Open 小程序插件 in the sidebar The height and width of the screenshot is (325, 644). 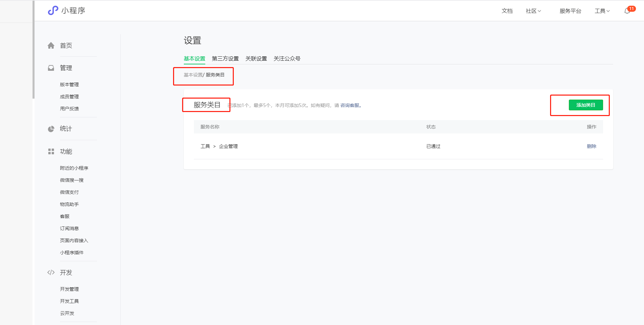[71, 253]
